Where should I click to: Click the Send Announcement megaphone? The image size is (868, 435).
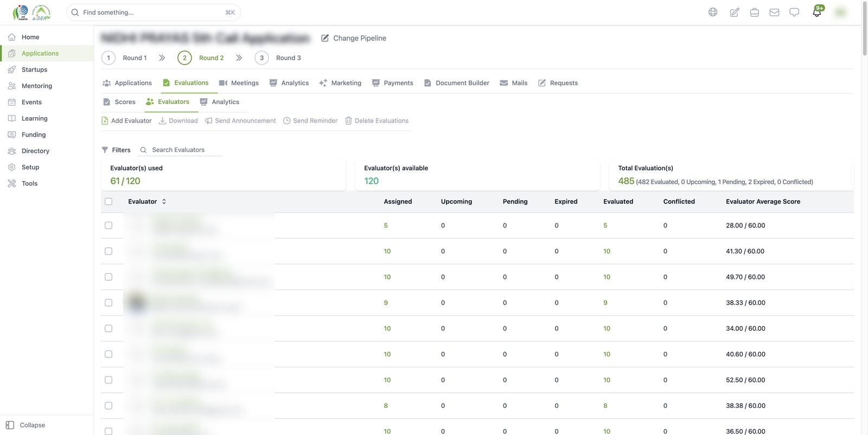pyautogui.click(x=208, y=120)
